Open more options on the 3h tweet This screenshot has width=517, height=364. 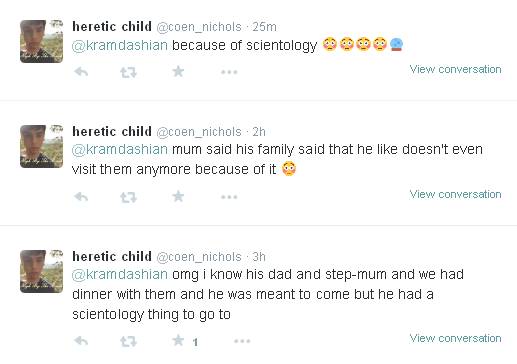pyautogui.click(x=242, y=341)
